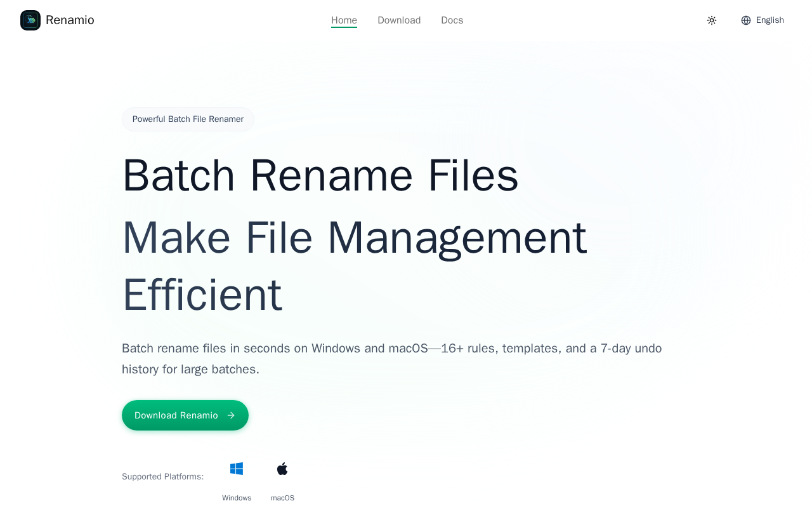Click the Windows platform icon
The width and height of the screenshot is (812, 508).
click(x=237, y=469)
